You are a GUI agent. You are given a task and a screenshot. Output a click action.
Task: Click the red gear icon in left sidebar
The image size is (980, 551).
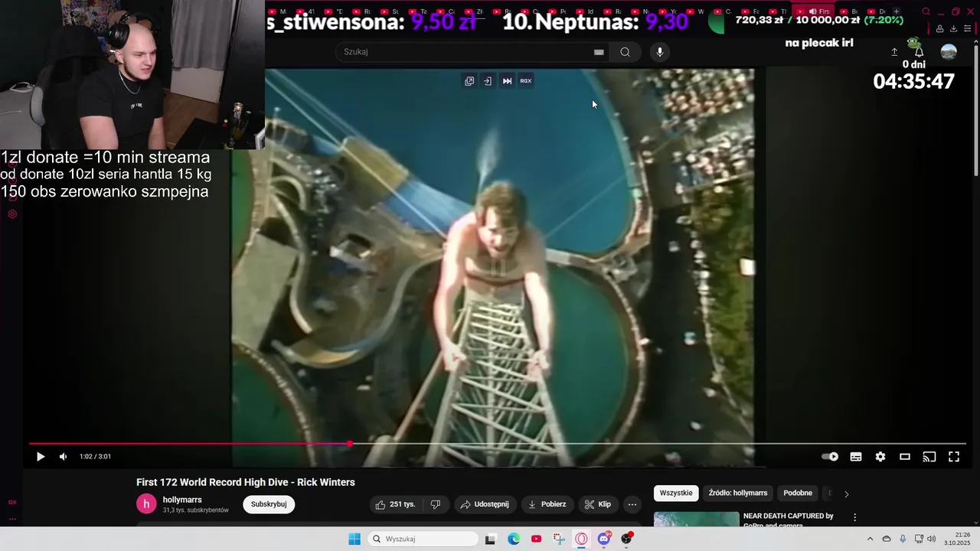click(12, 214)
